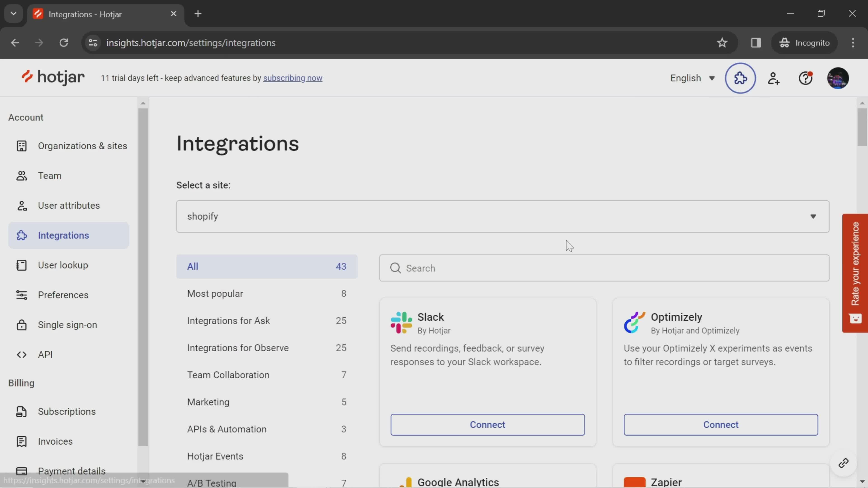Select All integrations category tab
The width and height of the screenshot is (868, 488).
click(267, 266)
